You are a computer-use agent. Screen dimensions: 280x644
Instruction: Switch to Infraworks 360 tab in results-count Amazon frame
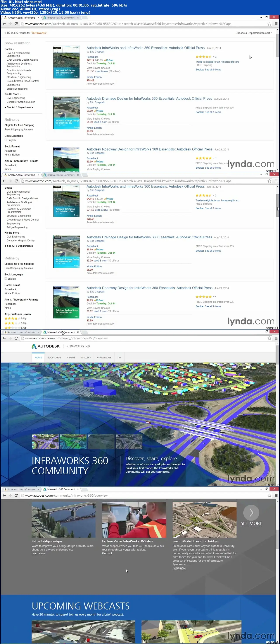point(61,18)
